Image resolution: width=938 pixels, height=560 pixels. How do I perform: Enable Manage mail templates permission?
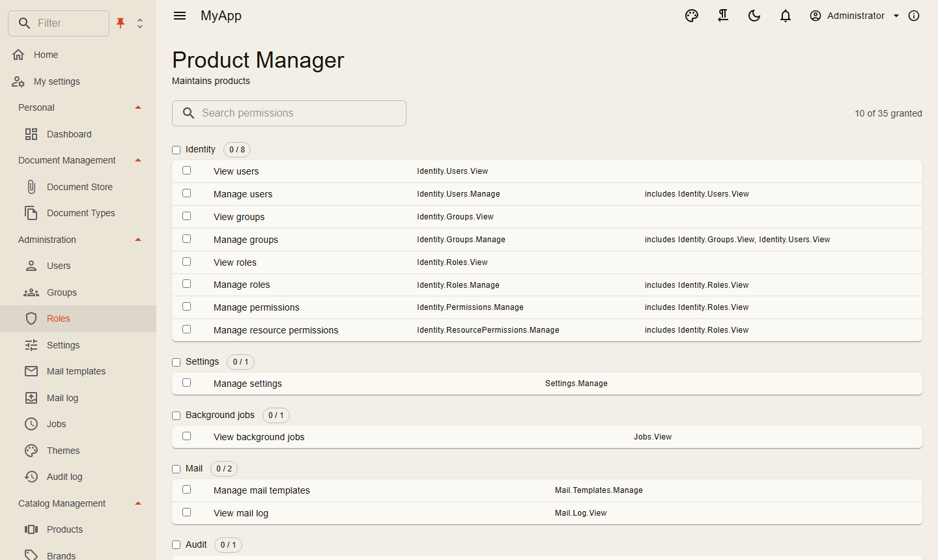(x=187, y=490)
